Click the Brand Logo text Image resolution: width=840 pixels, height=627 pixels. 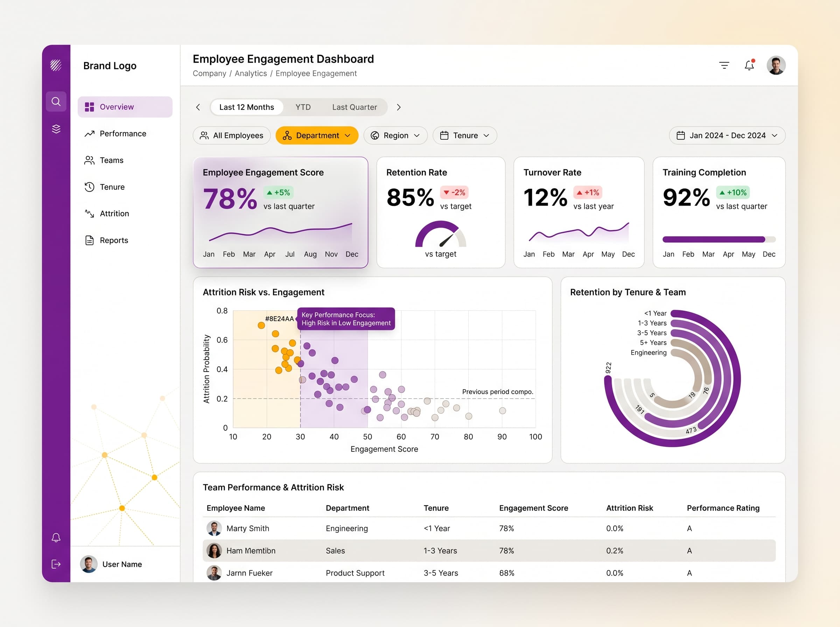pyautogui.click(x=110, y=66)
